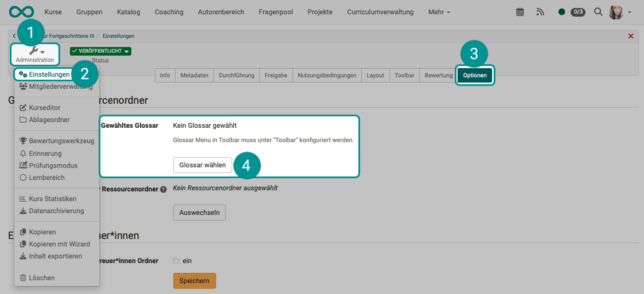Open Autorenbereich
Screen dimensions: 644x294
pos(221,12)
